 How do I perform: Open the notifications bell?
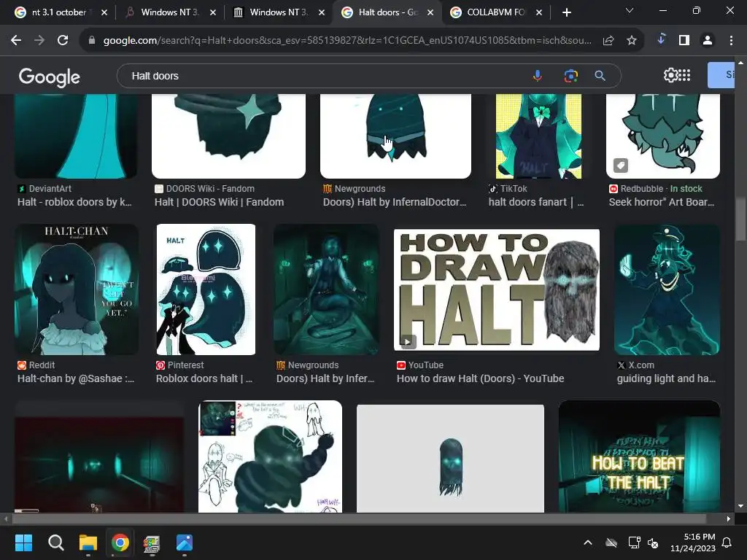pyautogui.click(x=727, y=542)
